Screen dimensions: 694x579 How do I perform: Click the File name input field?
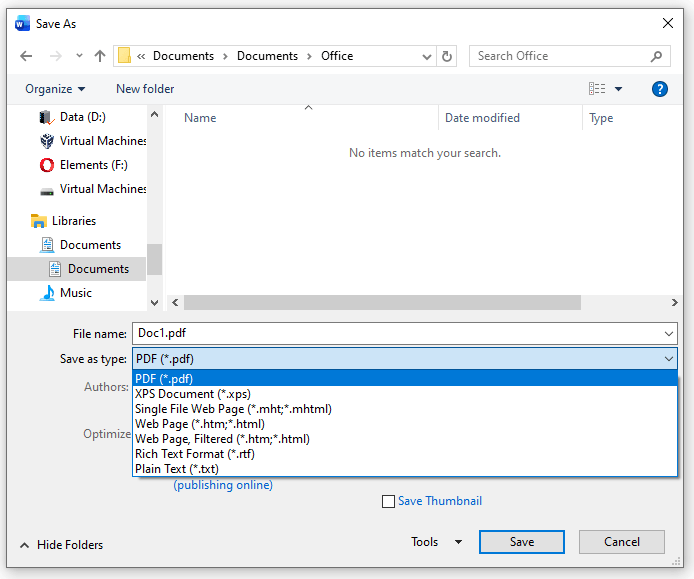click(x=397, y=333)
